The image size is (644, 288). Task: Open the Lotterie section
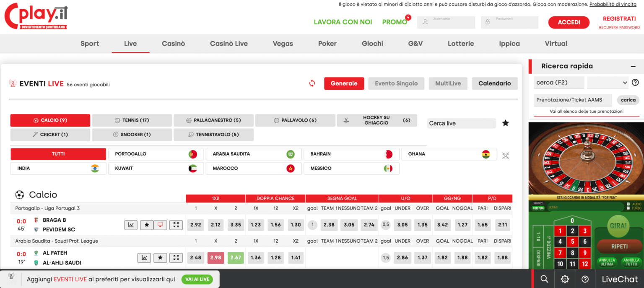461,44
